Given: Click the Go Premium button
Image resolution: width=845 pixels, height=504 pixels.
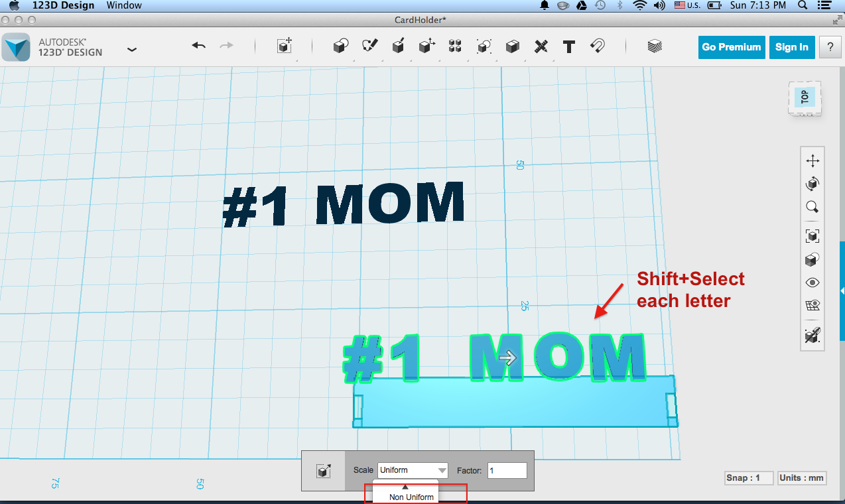Looking at the screenshot, I should [732, 47].
